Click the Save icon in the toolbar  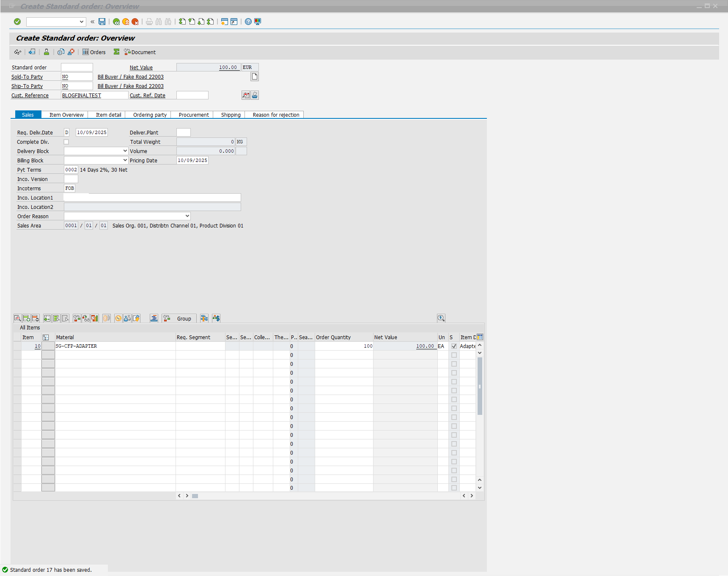point(102,22)
